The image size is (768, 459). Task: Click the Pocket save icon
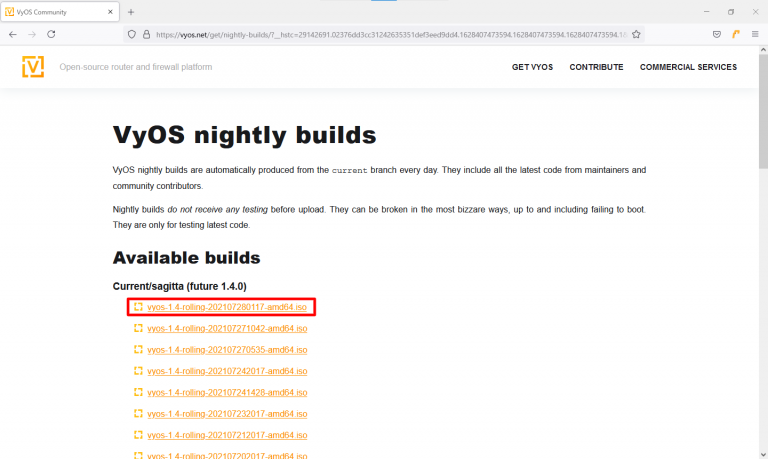716,33
